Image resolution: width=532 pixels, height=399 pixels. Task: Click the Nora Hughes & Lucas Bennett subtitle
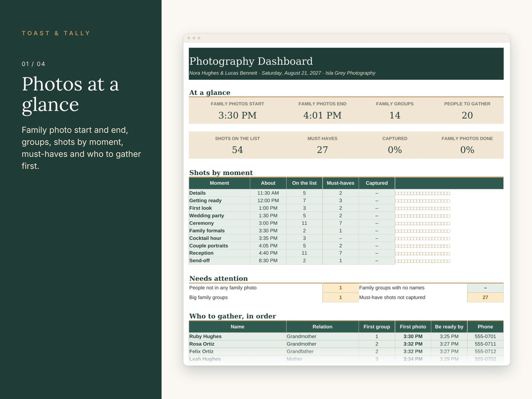pos(282,73)
